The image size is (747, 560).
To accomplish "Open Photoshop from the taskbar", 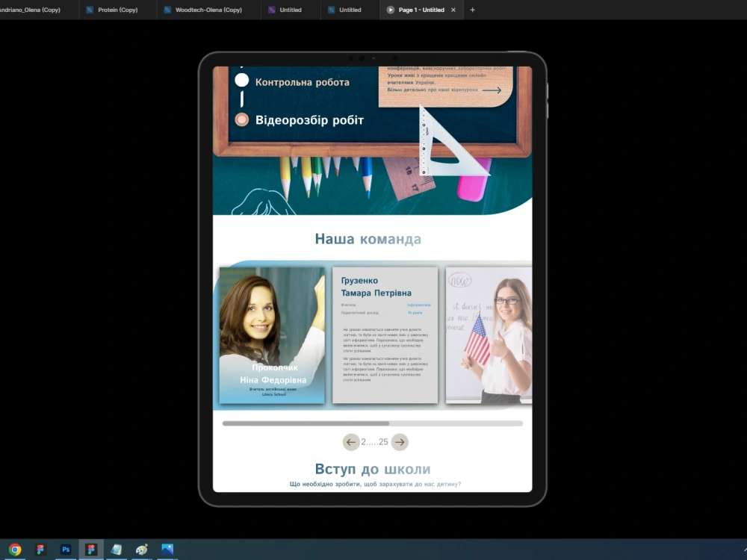I will point(66,550).
